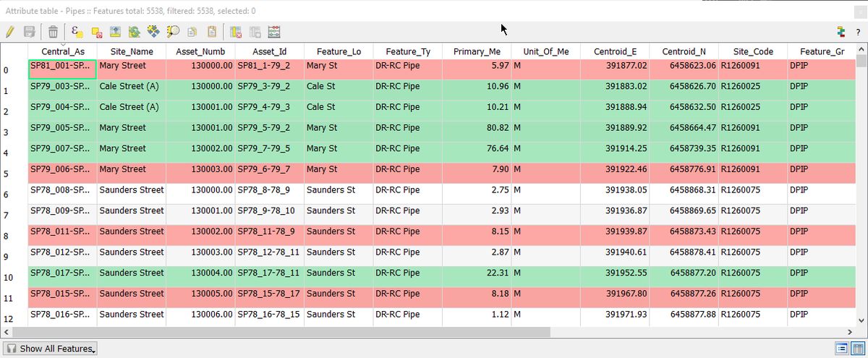Viewport: 868px width, 358px height.
Task: Click the horizontal scrollbar of the table
Action: tap(289, 332)
